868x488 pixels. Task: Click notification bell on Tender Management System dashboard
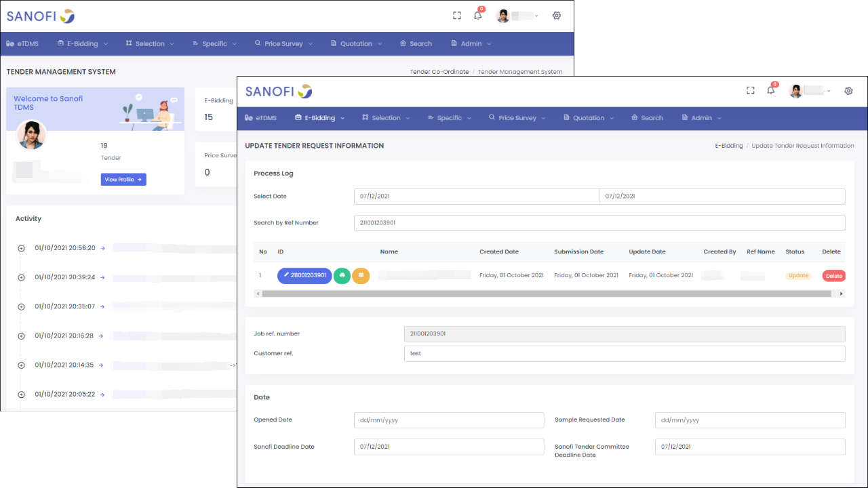coord(477,16)
